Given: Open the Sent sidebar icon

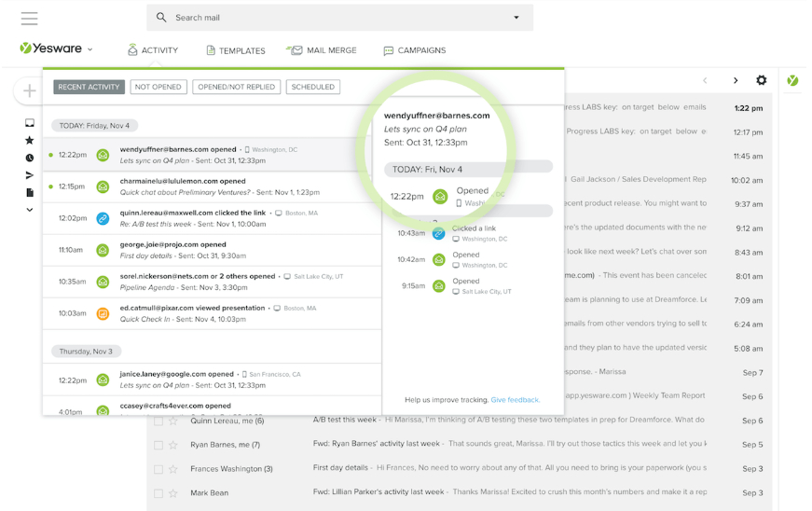Looking at the screenshot, I should click(x=30, y=175).
